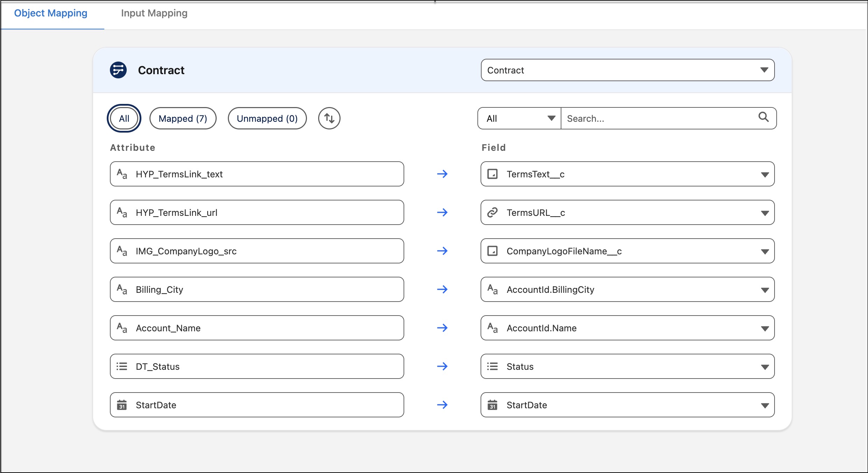868x473 pixels.
Task: Switch to the Object Mapping tab
Action: click(x=51, y=13)
